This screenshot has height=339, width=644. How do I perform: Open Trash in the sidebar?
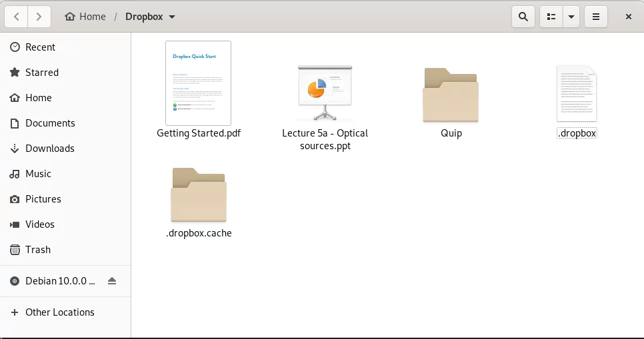pos(65,250)
